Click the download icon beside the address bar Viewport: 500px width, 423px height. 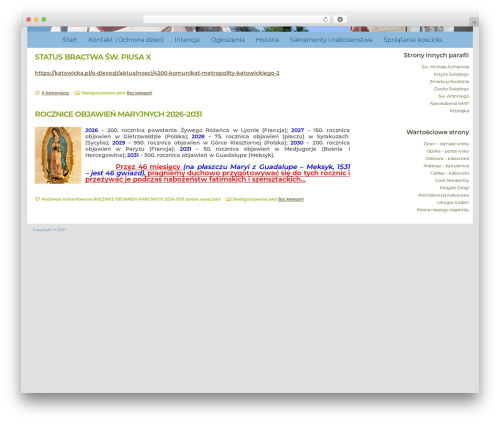tap(340, 19)
